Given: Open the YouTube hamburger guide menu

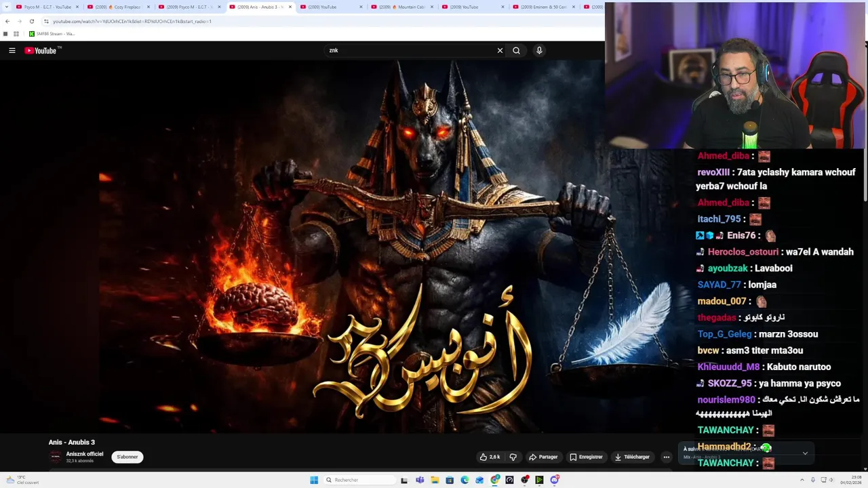Looking at the screenshot, I should pyautogui.click(x=12, y=50).
